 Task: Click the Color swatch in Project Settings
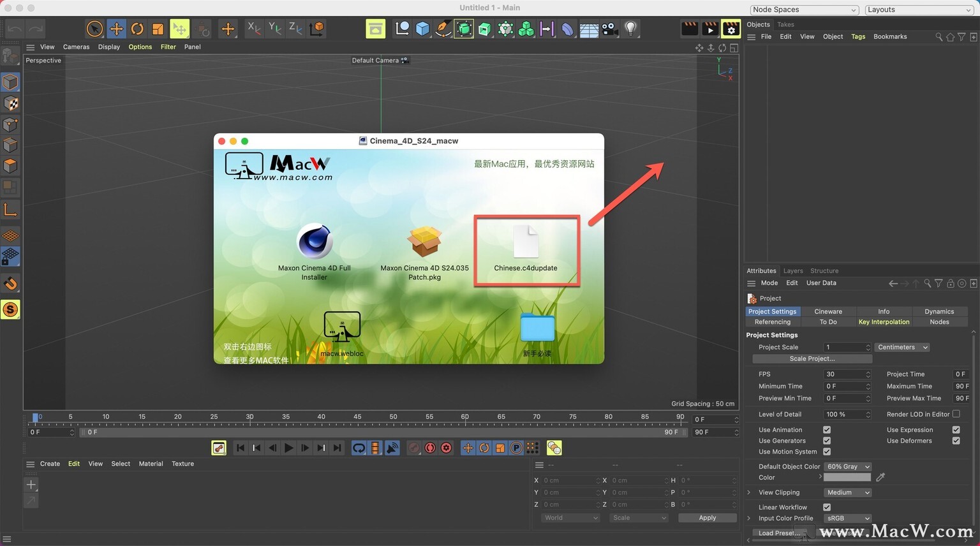click(847, 478)
